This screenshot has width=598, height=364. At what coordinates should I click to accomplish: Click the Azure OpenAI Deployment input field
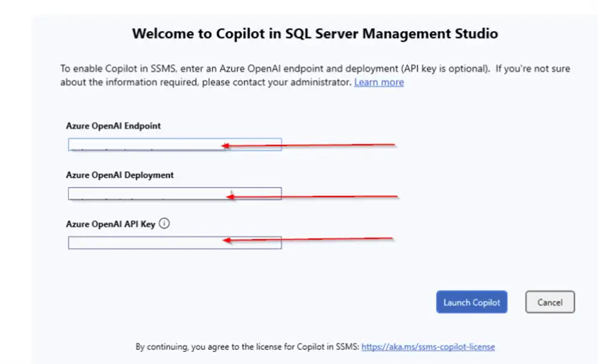click(175, 194)
